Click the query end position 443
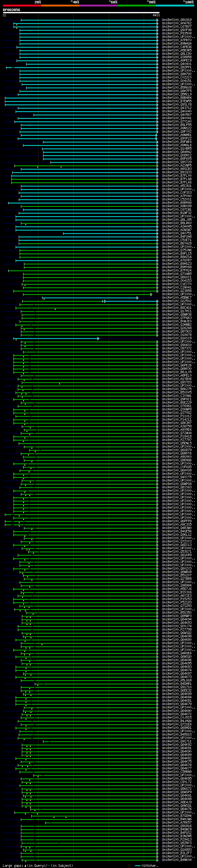 [155, 15]
